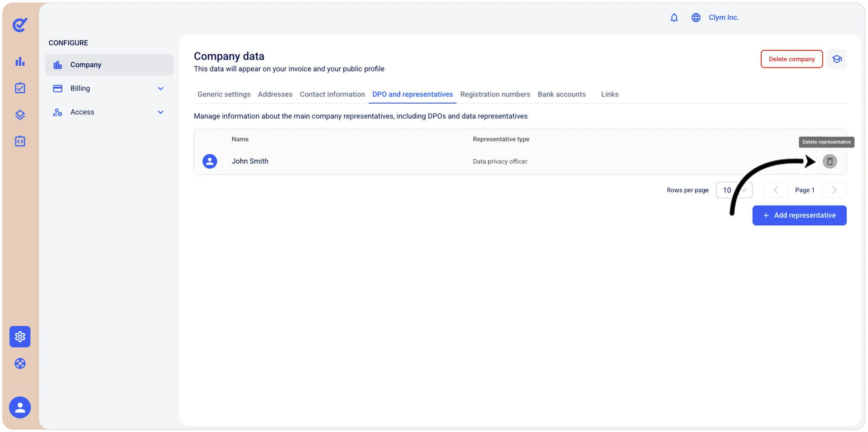Open the bar chart dashboard icon
The width and height of the screenshot is (868, 432).
20,62
